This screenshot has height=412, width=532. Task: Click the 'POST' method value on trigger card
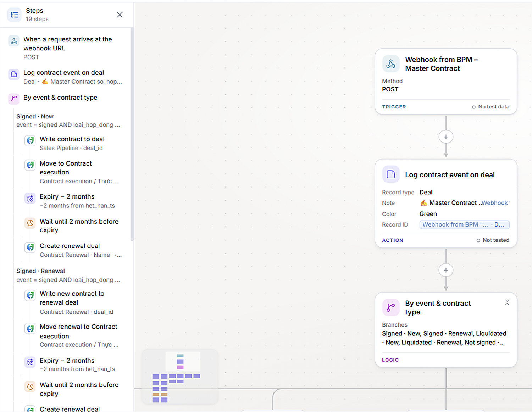(x=390, y=89)
